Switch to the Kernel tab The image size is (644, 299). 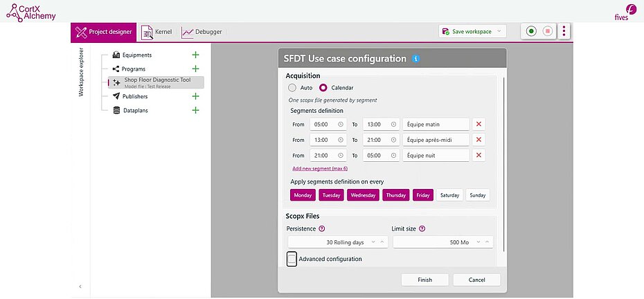click(x=156, y=32)
